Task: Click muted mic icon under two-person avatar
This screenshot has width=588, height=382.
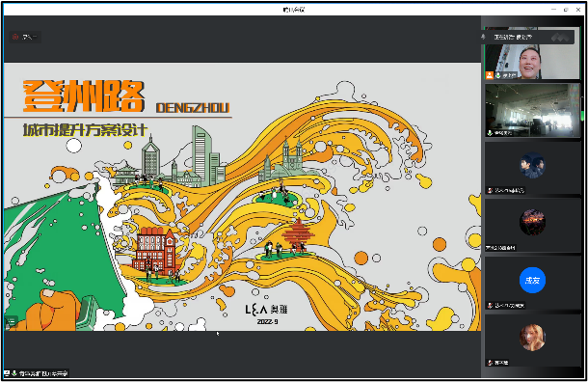Action: click(490, 190)
